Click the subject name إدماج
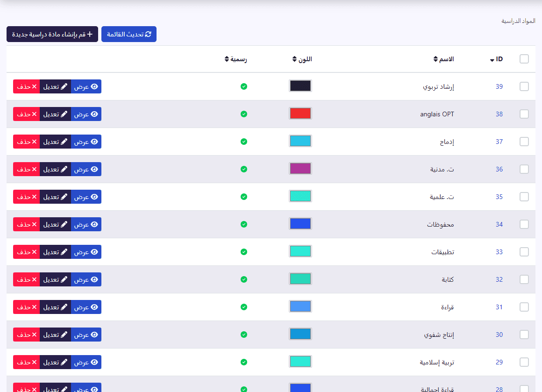 (447, 142)
